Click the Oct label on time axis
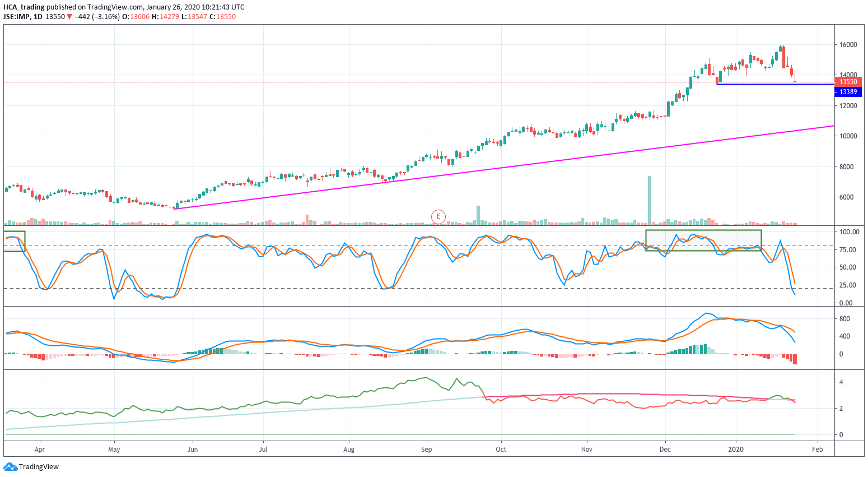Image resolution: width=868 pixels, height=477 pixels. [501, 450]
